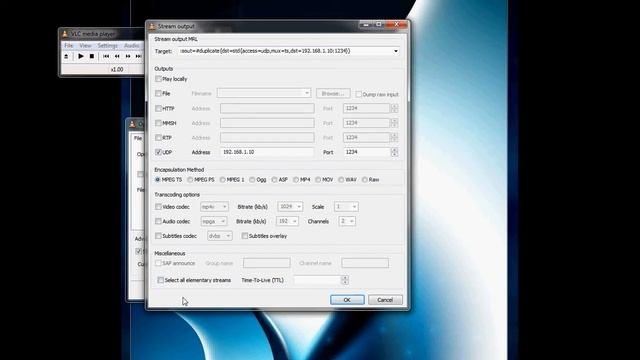This screenshot has height=360, width=640.
Task: Click the VLC cone icon in Stream output title bar
Action: pos(152,26)
